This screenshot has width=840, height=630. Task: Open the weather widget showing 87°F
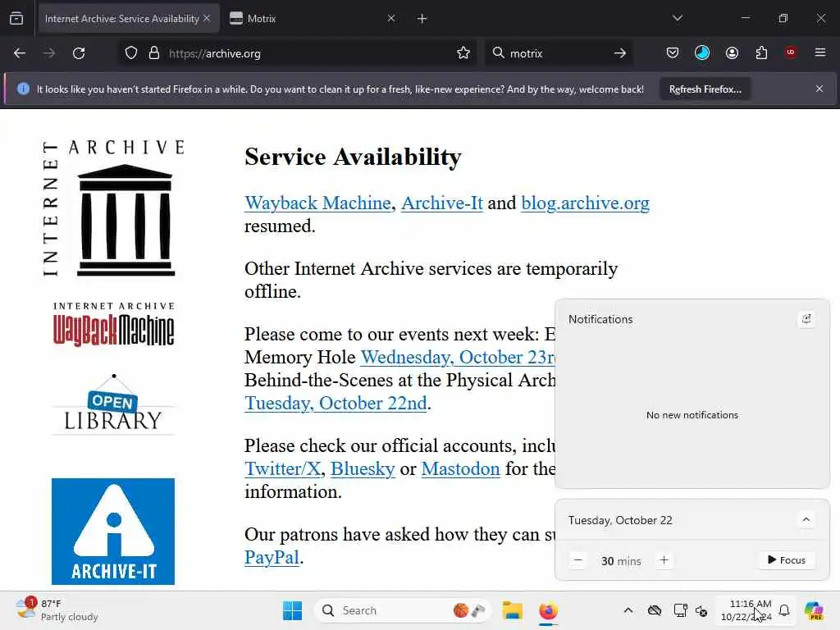pyautogui.click(x=57, y=609)
